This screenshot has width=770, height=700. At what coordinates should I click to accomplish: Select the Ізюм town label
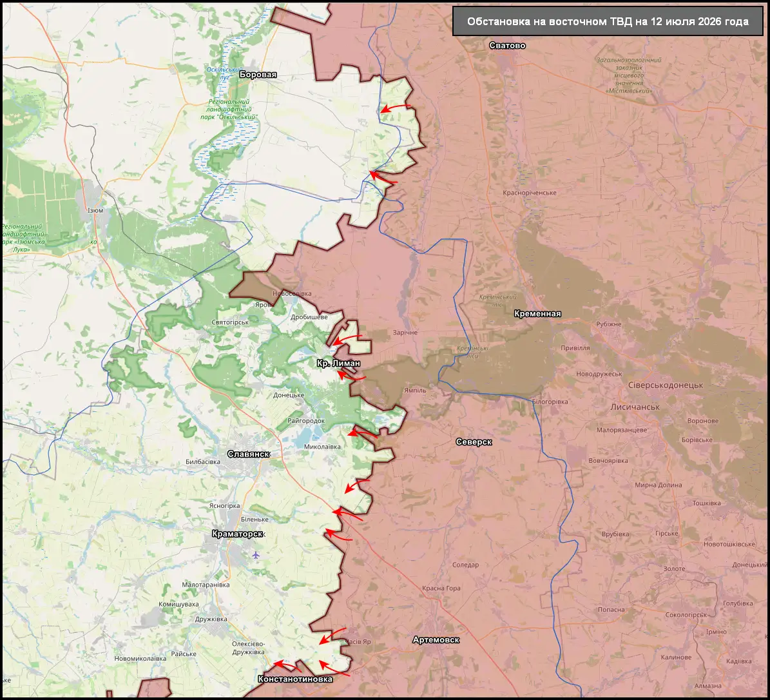point(95,211)
